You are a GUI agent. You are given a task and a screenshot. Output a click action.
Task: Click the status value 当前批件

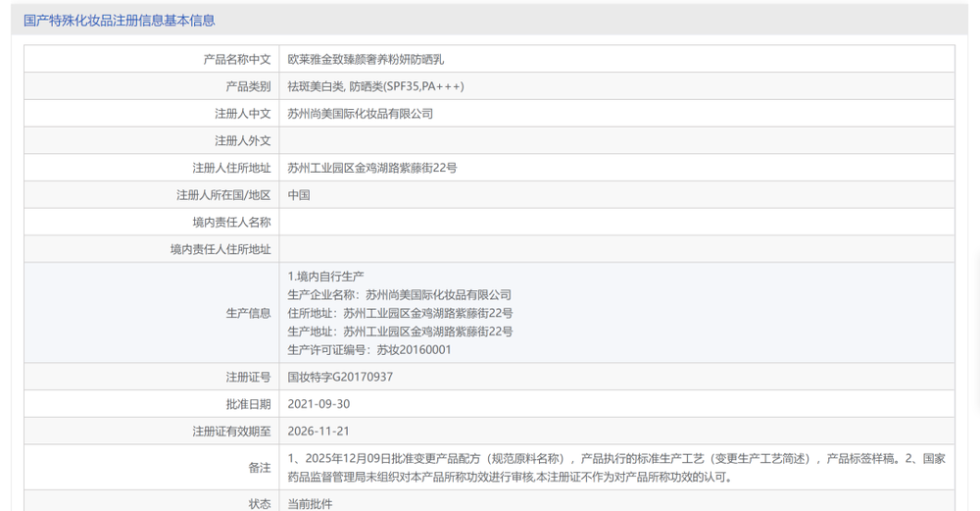pyautogui.click(x=310, y=503)
